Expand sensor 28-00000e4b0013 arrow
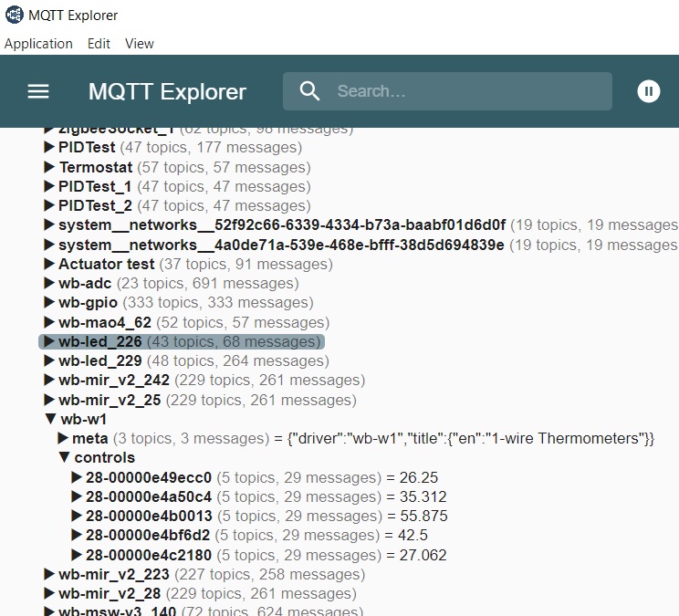 coord(77,516)
